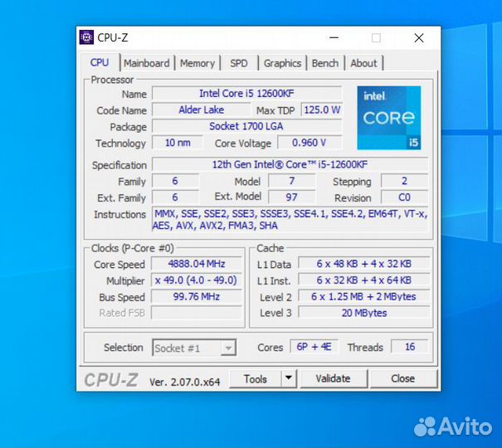
Task: Click the L1 Data cache value
Action: 364,264
